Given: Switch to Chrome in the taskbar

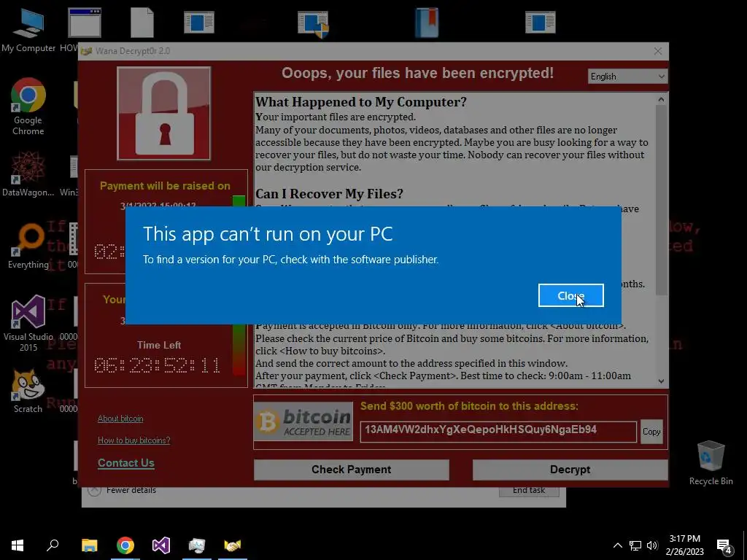Looking at the screenshot, I should point(125,545).
